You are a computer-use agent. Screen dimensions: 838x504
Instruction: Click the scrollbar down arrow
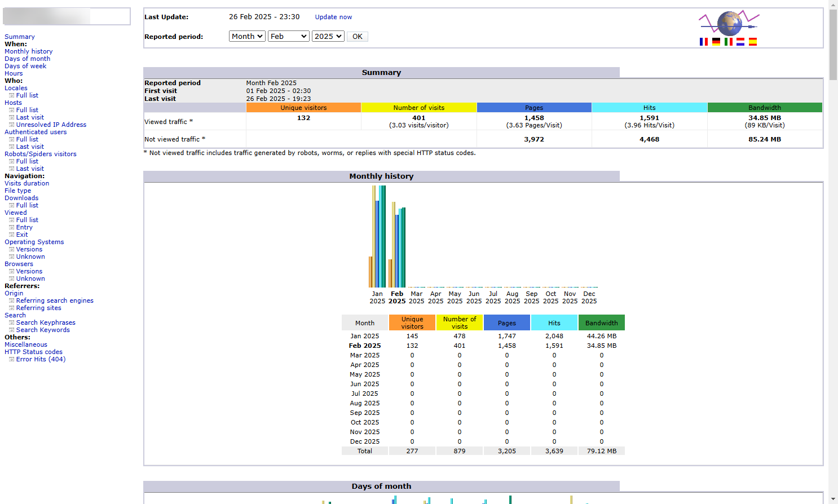833,499
